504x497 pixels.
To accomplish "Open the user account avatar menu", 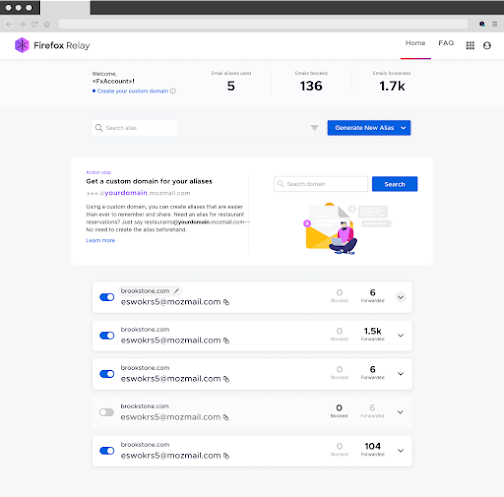I will (487, 45).
